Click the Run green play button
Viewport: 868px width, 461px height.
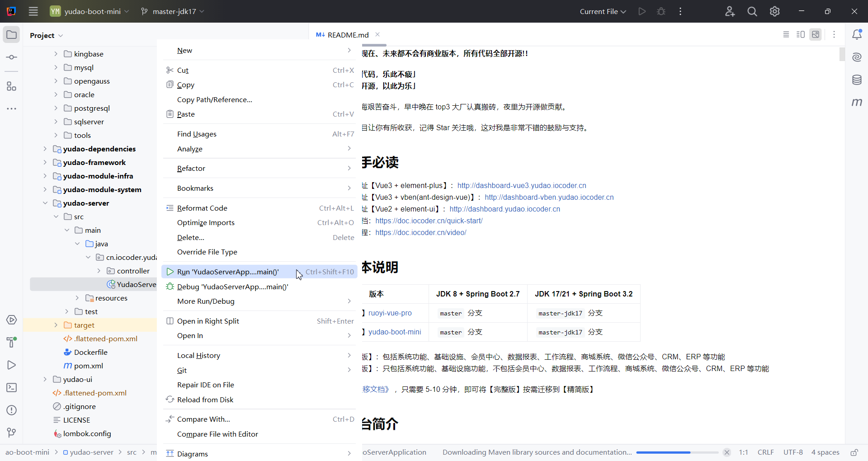tap(642, 11)
